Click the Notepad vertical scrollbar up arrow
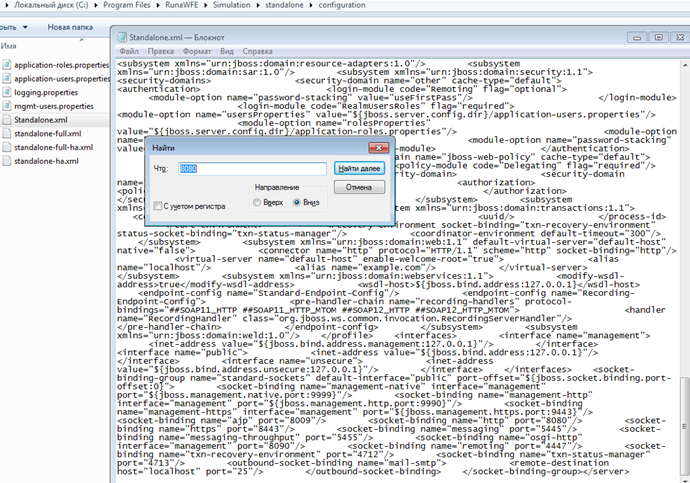690x483 pixels. (685, 65)
